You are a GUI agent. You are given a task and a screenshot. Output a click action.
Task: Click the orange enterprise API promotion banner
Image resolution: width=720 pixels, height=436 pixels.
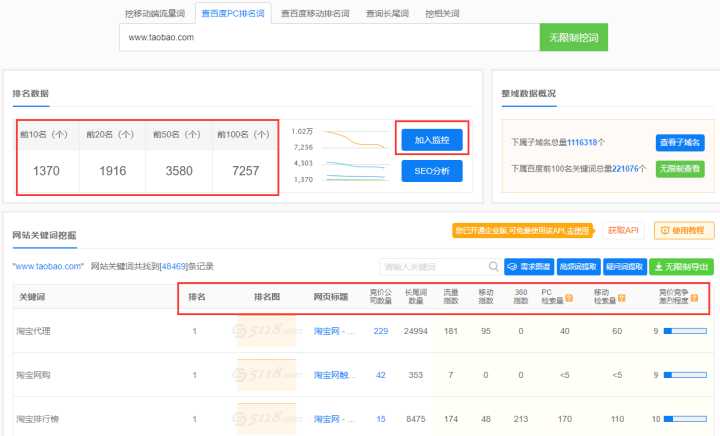[523, 230]
